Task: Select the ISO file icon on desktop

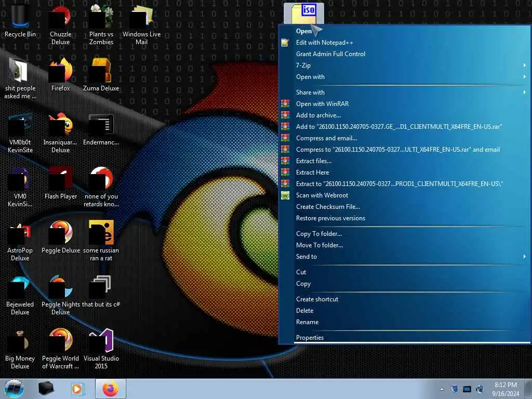Action: [303, 14]
